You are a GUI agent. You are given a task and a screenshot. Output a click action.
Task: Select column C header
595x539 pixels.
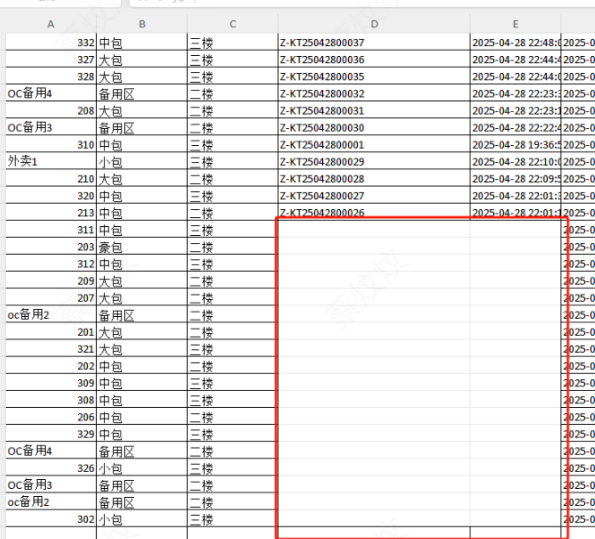point(233,24)
